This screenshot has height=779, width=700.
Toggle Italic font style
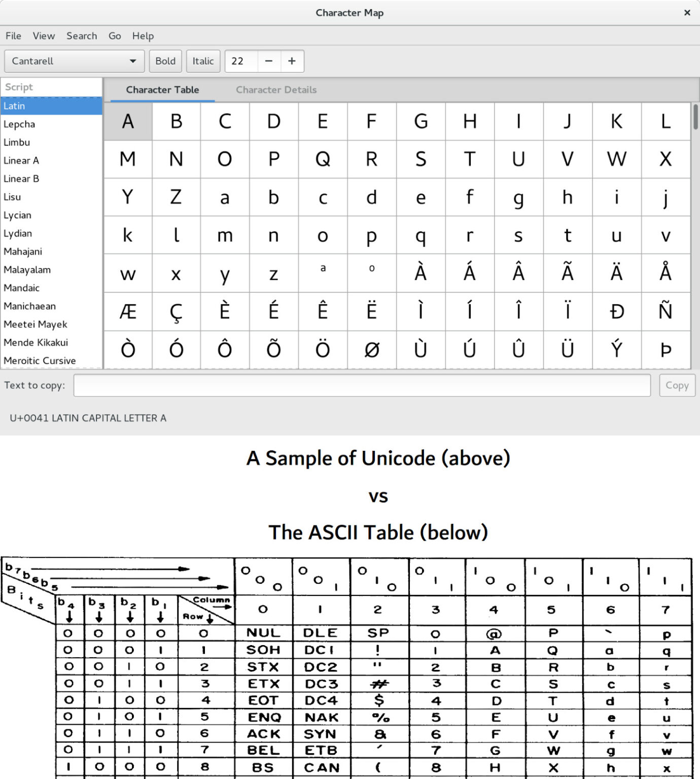click(x=202, y=61)
